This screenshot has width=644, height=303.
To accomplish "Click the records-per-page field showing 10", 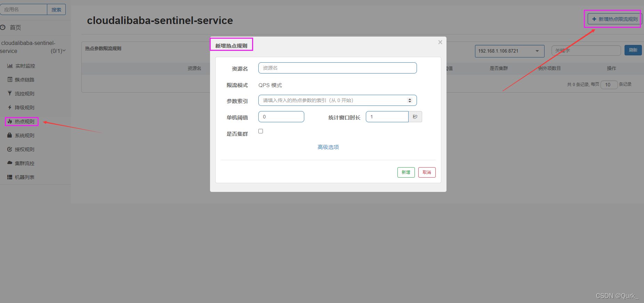I will tap(609, 85).
